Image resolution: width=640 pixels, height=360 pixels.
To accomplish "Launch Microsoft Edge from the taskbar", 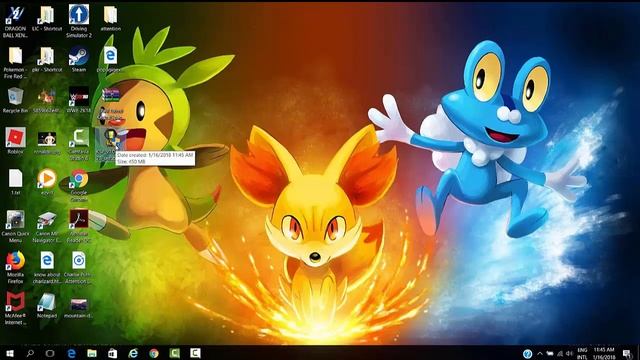I will 71,353.
